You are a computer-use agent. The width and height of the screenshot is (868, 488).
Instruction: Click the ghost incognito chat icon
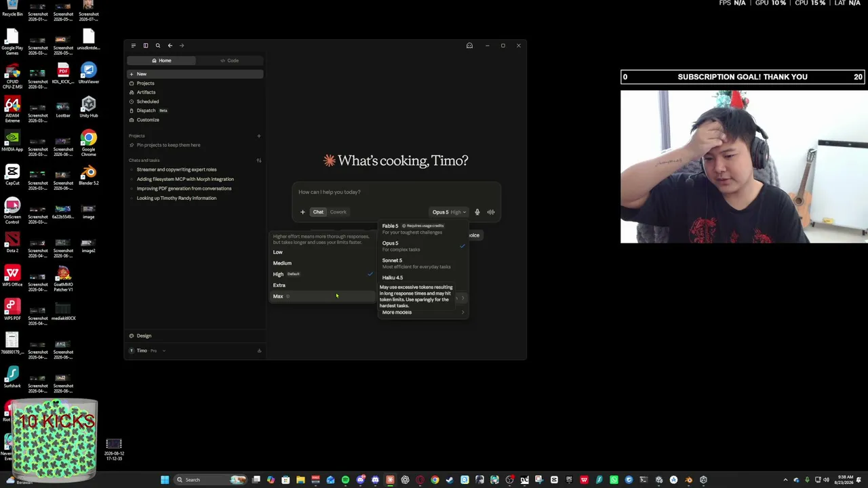[469, 45]
